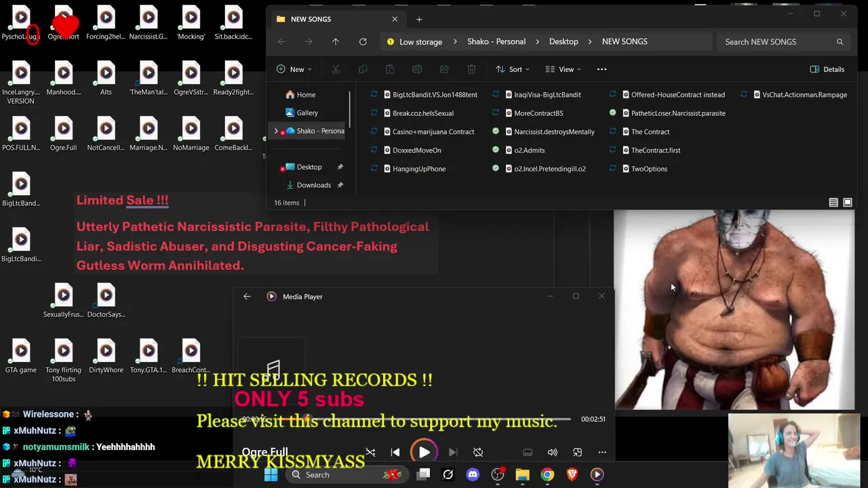This screenshot has width=868, height=488.
Task: Skip to previous track in Media Player
Action: tap(395, 452)
